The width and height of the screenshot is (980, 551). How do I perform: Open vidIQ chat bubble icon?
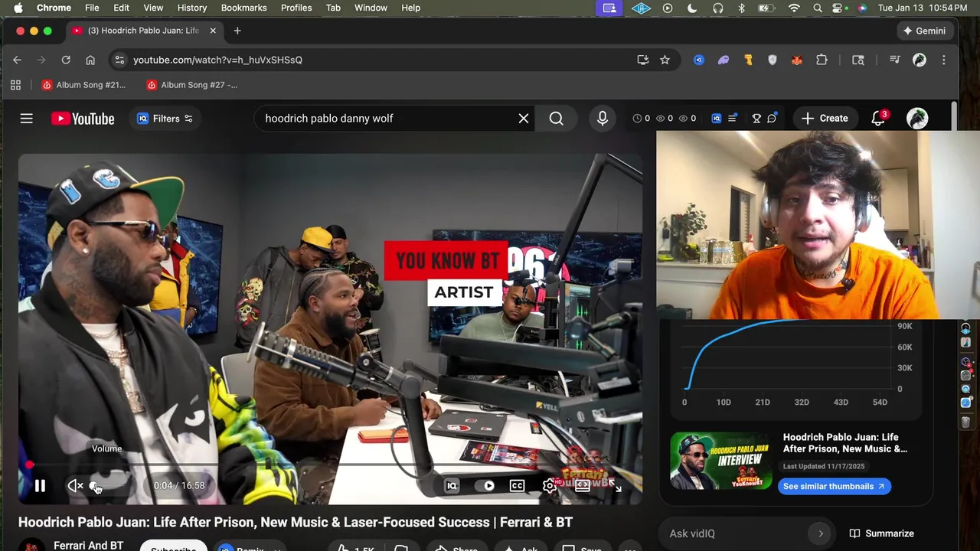(x=772, y=119)
